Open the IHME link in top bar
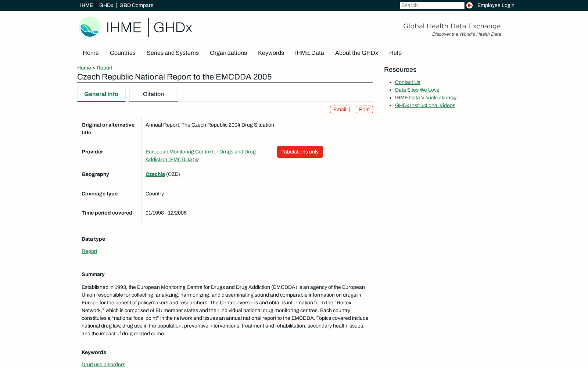This screenshot has height=368, width=588. click(86, 5)
